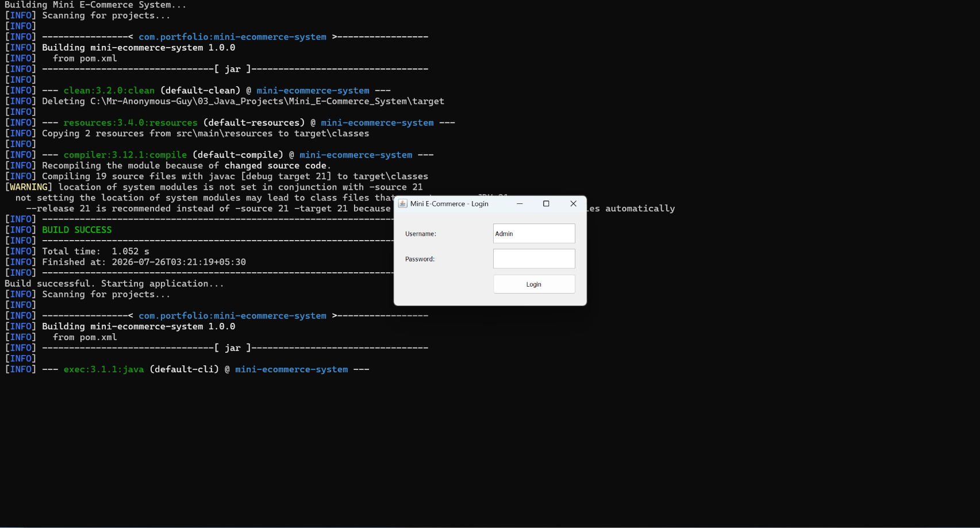The width and height of the screenshot is (980, 528).
Task: Click the yellow [WARNING] tag in terminal
Action: [29, 187]
